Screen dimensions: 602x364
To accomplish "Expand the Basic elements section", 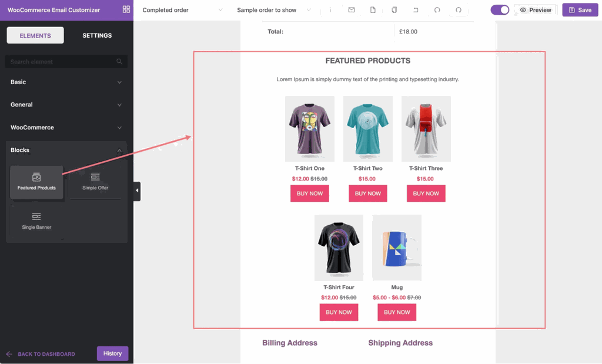I will (x=66, y=82).
